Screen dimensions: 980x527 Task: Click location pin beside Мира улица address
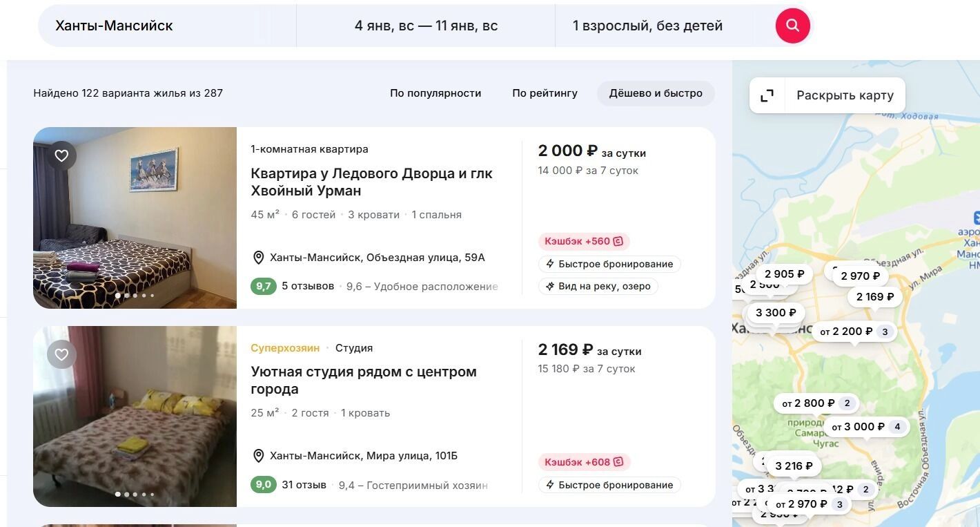click(259, 456)
